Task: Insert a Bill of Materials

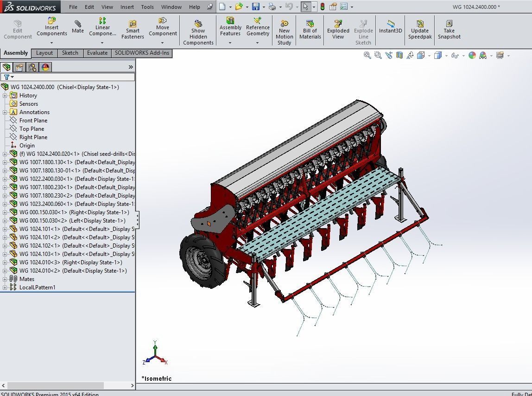Action: pos(310,29)
